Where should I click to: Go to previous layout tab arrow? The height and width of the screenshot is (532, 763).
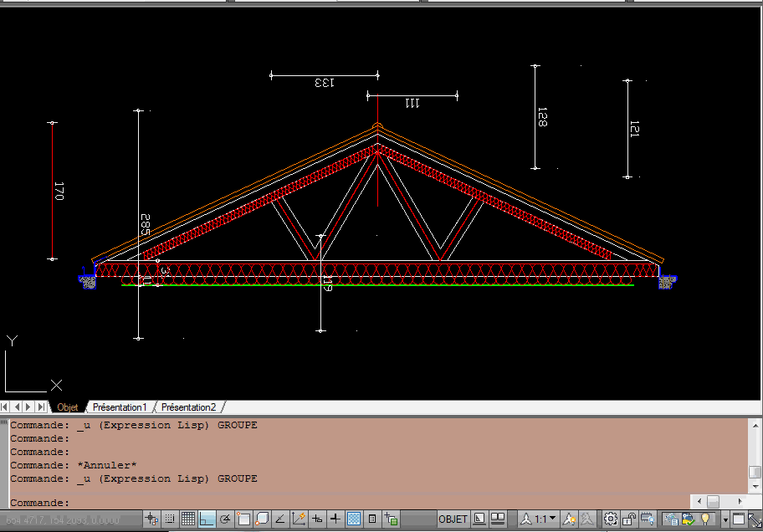[17, 407]
